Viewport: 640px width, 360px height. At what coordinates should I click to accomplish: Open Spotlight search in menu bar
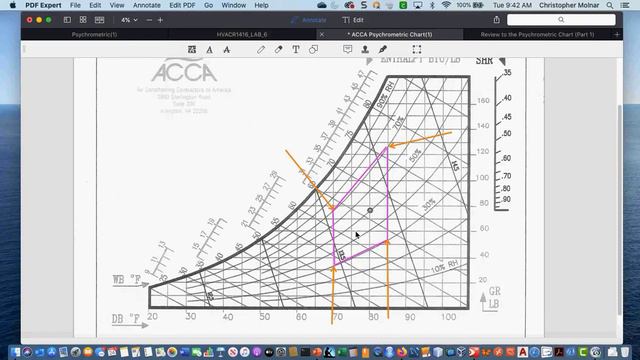coord(610,5)
